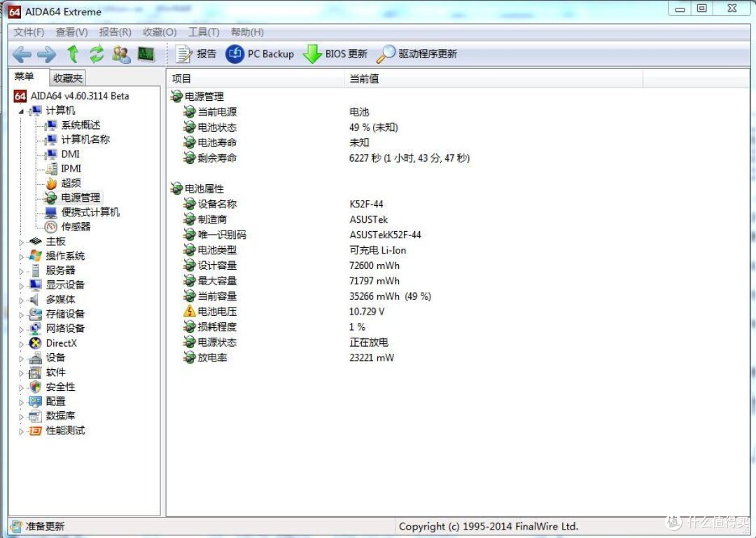The height and width of the screenshot is (538, 756).
Task: Click the 数据库 icon in tree
Action: 35,416
